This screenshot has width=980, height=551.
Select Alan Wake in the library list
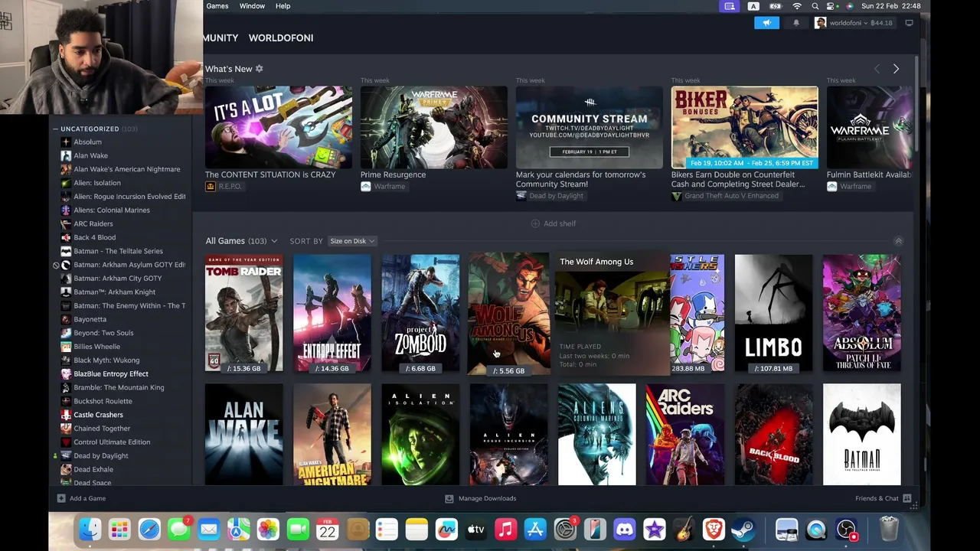tap(90, 155)
